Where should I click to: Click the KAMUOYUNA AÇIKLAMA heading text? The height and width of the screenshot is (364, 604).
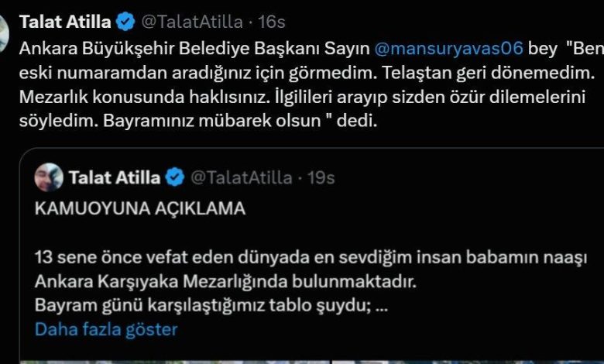coord(140,208)
